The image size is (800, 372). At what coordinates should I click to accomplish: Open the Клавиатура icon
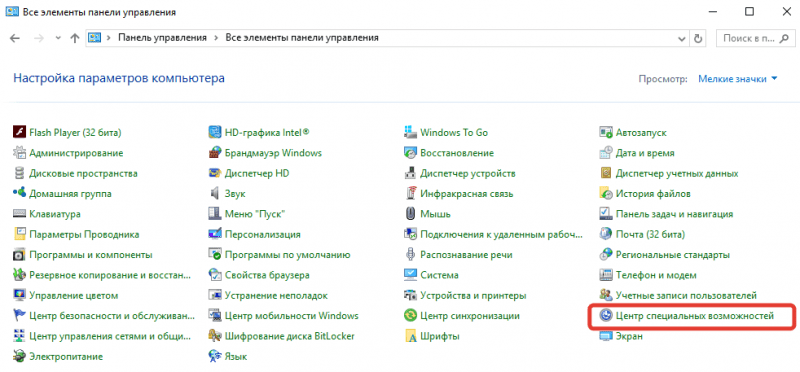[x=19, y=214]
